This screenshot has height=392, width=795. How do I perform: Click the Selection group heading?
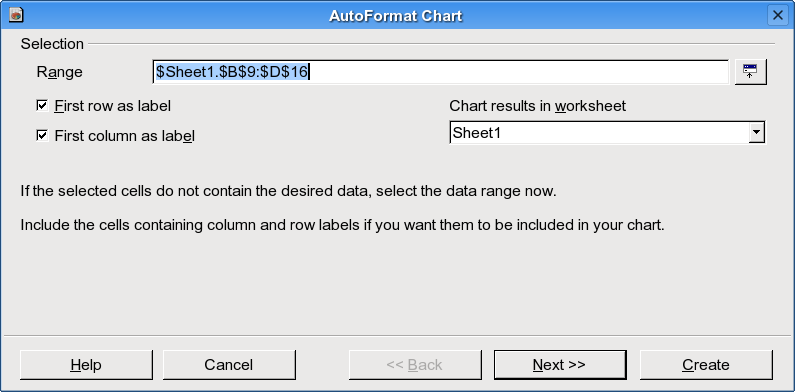(52, 44)
